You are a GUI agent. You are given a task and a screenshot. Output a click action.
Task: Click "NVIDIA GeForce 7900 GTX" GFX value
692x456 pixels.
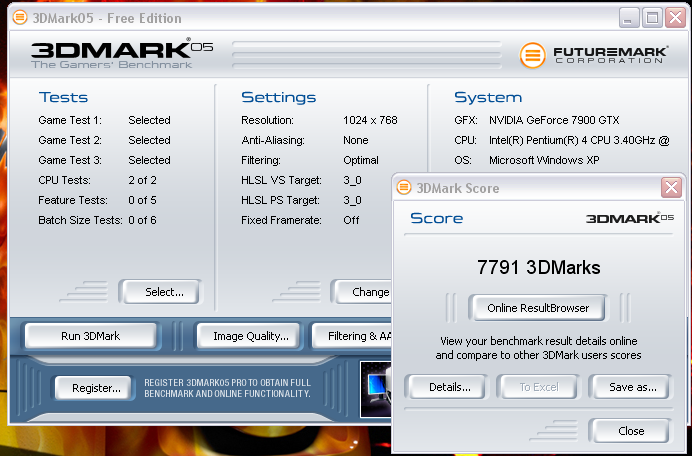554,120
